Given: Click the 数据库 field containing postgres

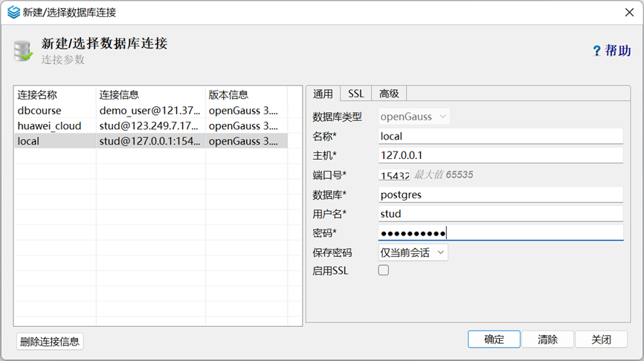Looking at the screenshot, I should 500,195.
